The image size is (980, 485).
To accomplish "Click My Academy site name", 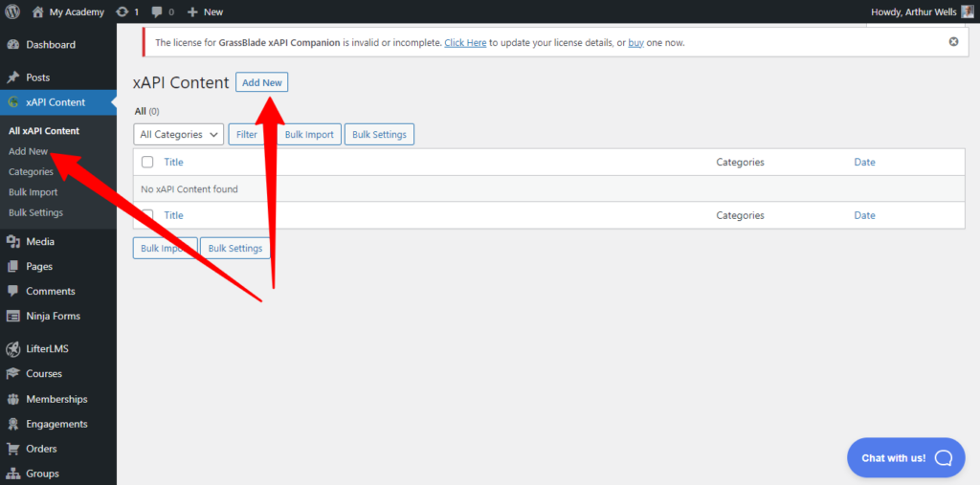I will point(77,11).
